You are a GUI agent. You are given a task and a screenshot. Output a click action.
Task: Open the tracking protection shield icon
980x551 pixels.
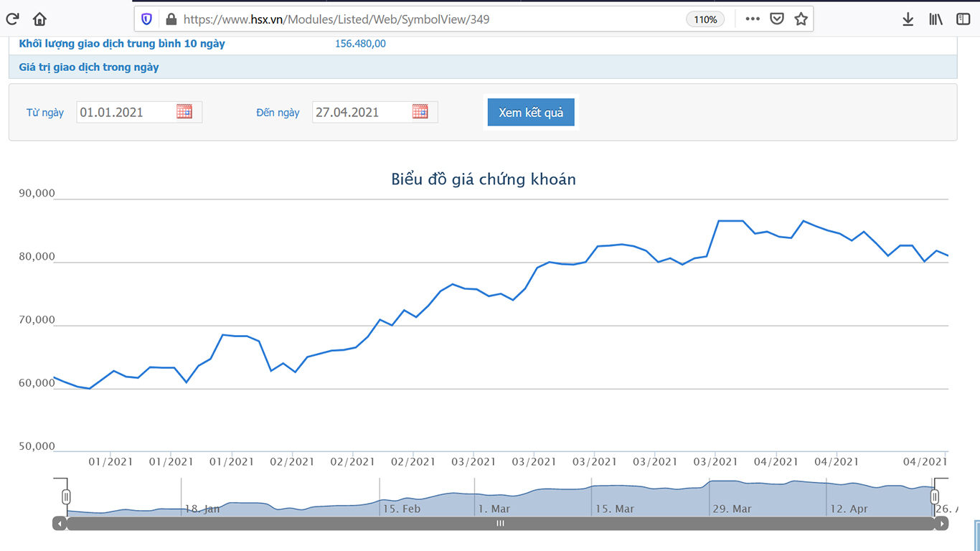click(147, 19)
